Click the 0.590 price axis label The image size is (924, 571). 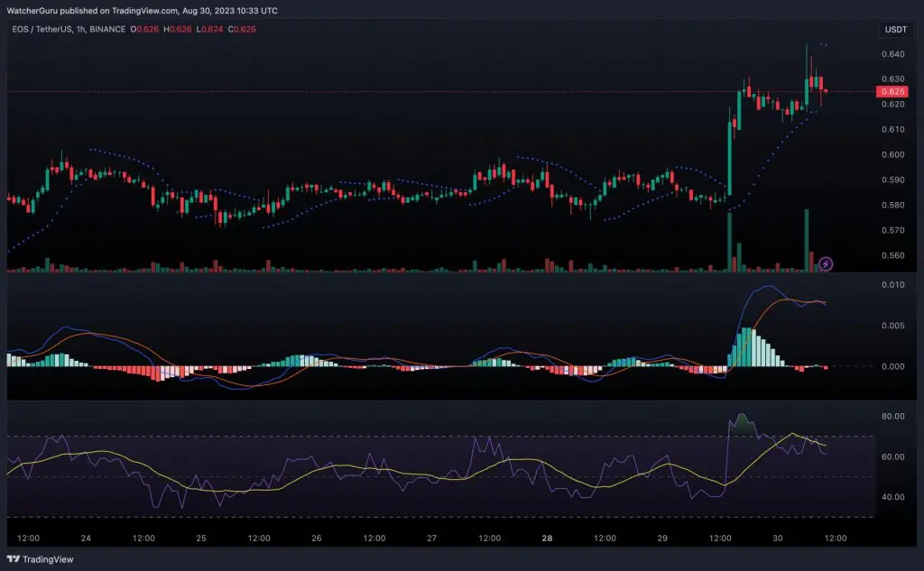click(892, 180)
